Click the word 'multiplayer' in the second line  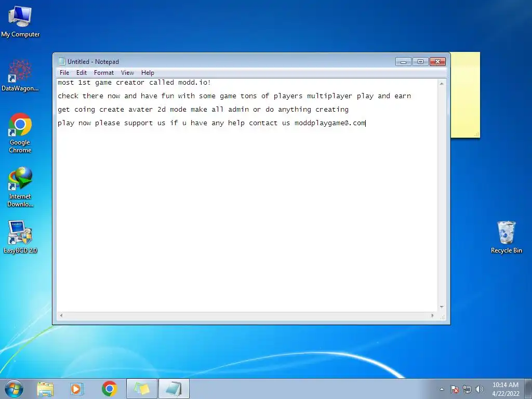[x=329, y=96]
